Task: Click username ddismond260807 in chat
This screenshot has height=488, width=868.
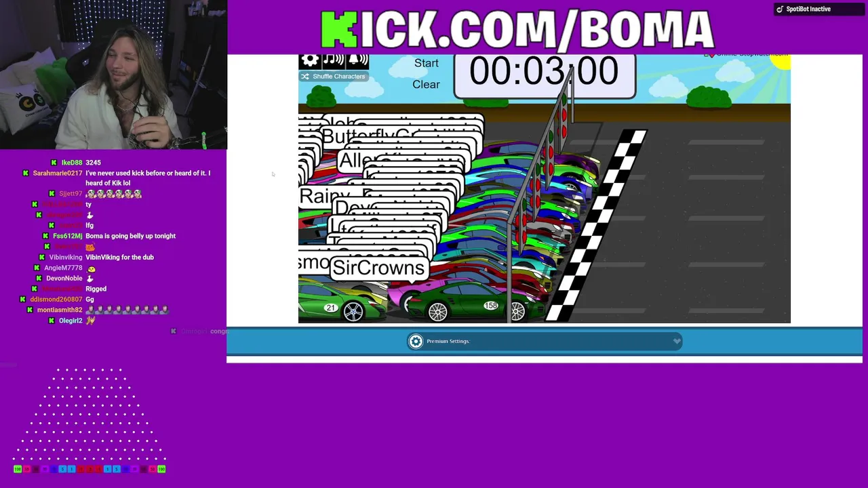Action: pos(56,300)
